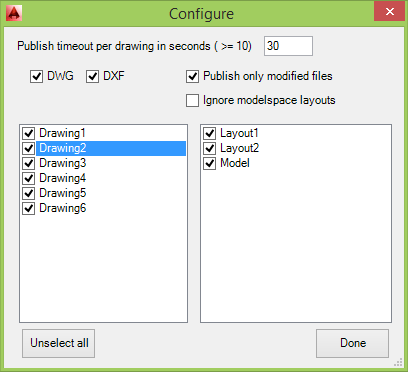
Task: Click the resize grip in window corner
Action: pyautogui.click(x=398, y=362)
